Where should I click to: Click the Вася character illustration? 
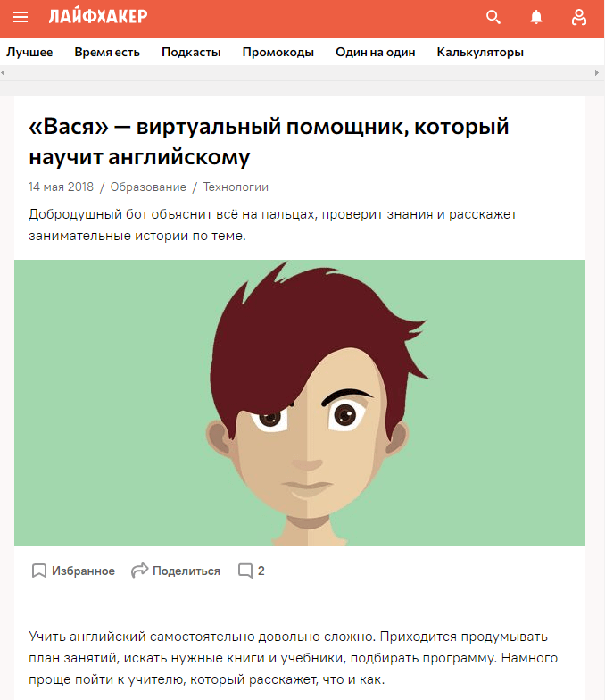[x=308, y=402]
